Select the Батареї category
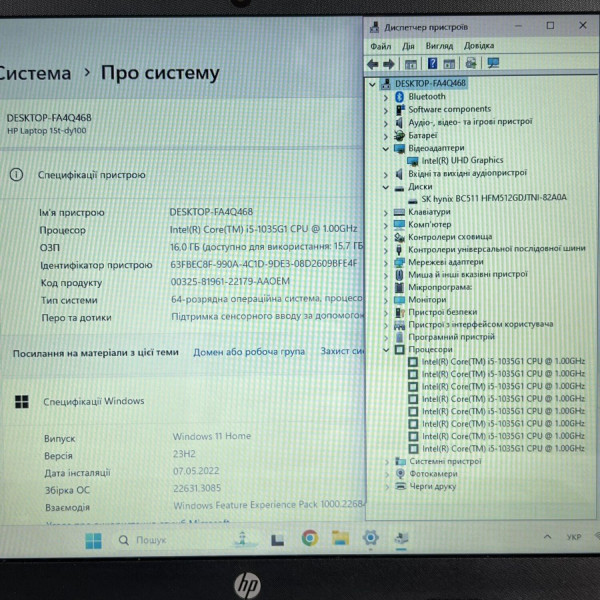The width and height of the screenshot is (600, 600). [422, 135]
